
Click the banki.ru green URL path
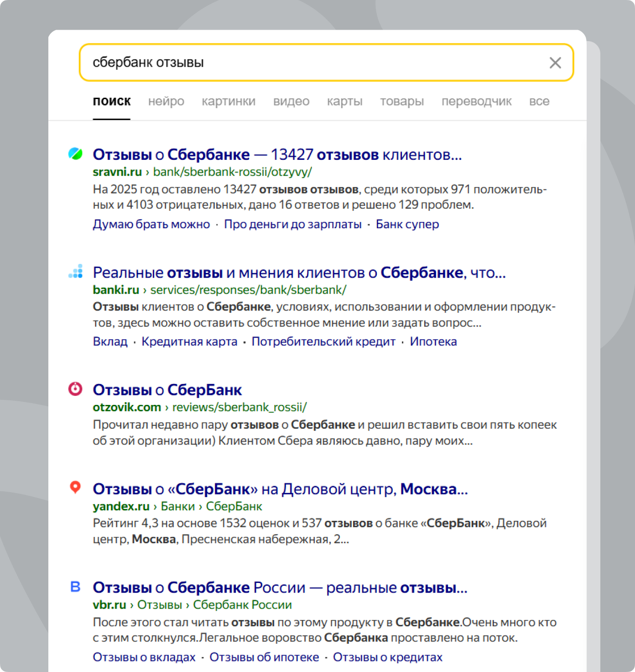pyautogui.click(x=248, y=290)
